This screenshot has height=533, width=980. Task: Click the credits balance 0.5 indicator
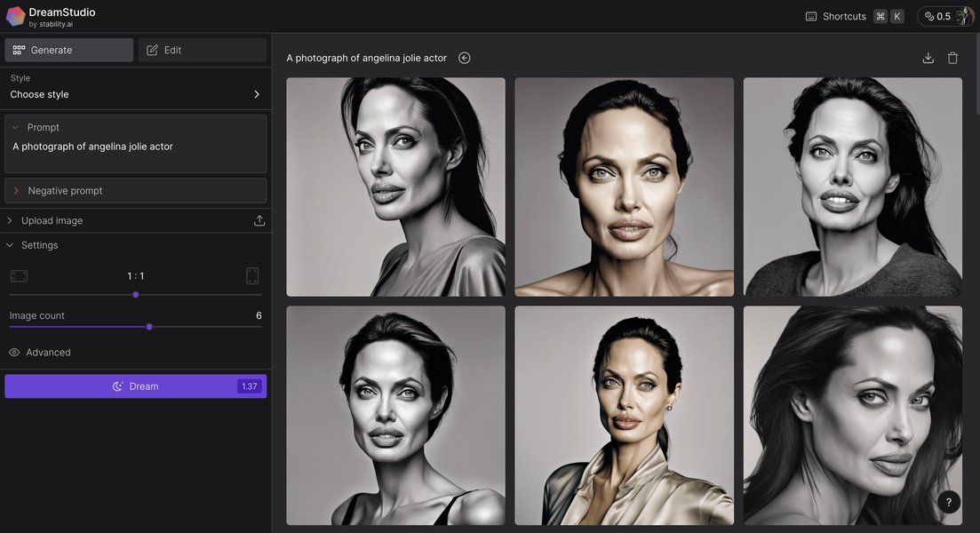click(x=937, y=16)
